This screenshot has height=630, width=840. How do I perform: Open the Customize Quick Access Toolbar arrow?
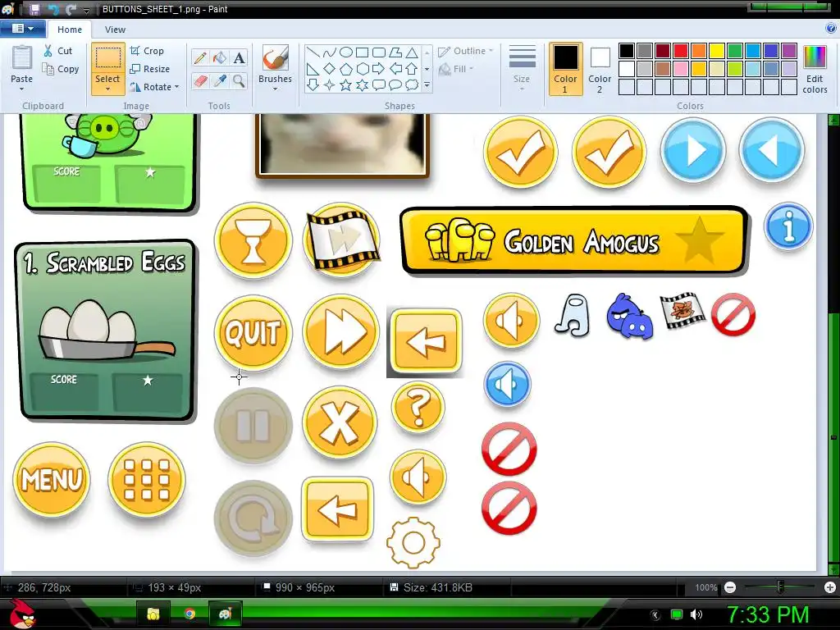(87, 10)
